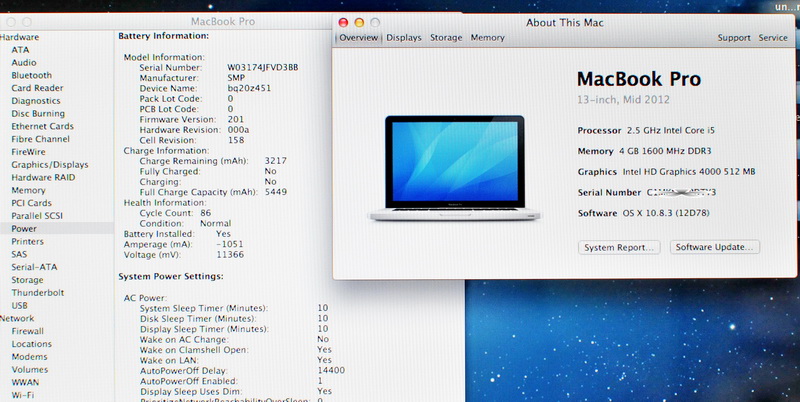Click the Service link
The image size is (800, 402).
click(x=772, y=38)
